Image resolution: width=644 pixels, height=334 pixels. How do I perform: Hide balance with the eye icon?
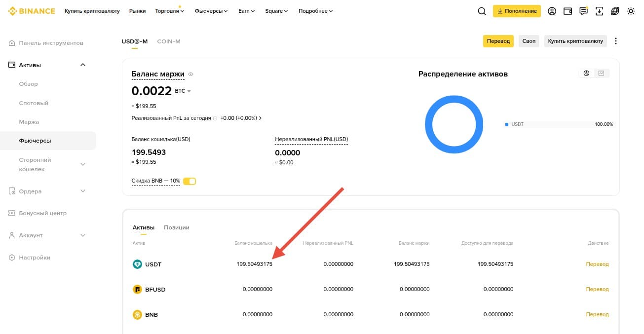pyautogui.click(x=191, y=74)
